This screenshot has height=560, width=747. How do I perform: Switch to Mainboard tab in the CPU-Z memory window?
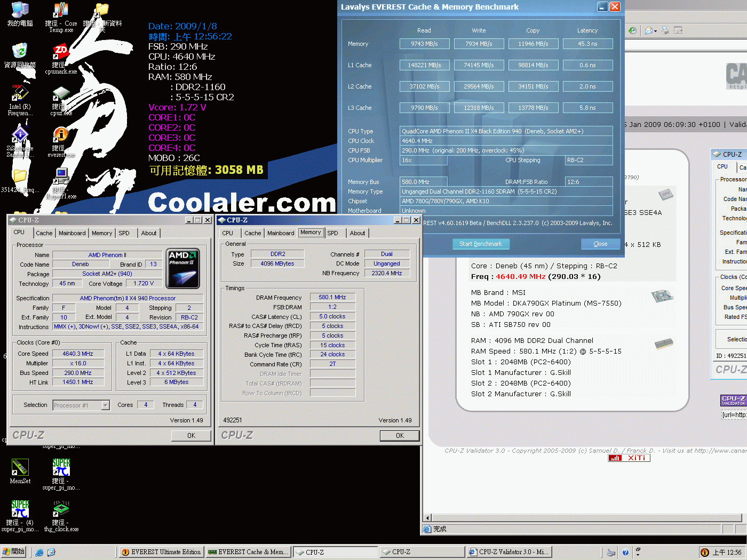tap(281, 233)
